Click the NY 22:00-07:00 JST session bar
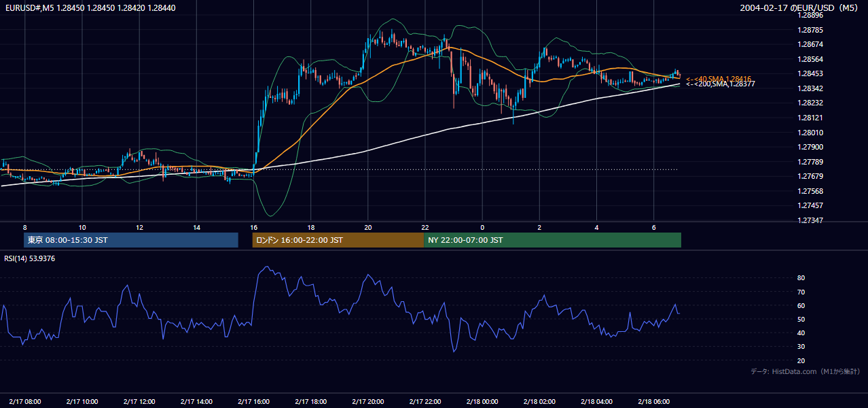The image size is (868, 408). [x=552, y=240]
